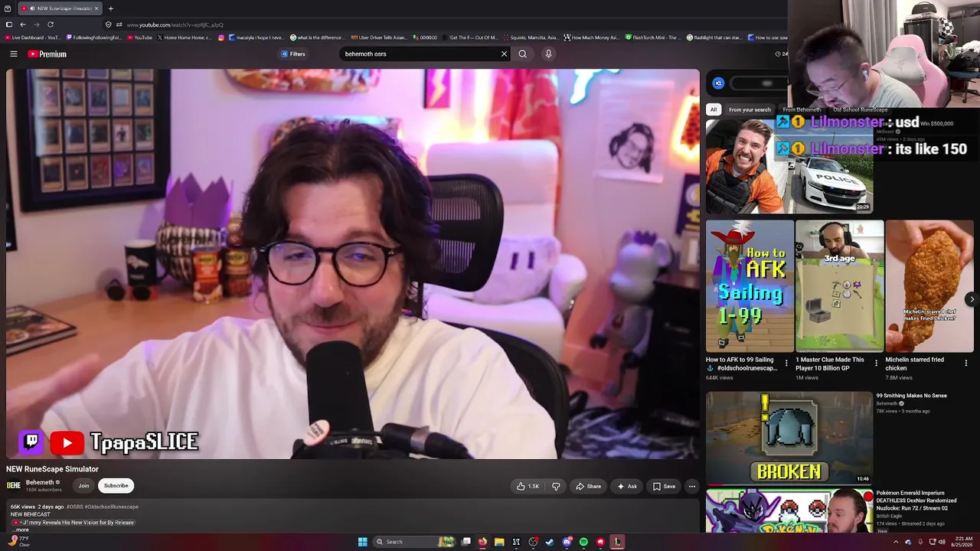Open Discord from the taskbar

567,542
